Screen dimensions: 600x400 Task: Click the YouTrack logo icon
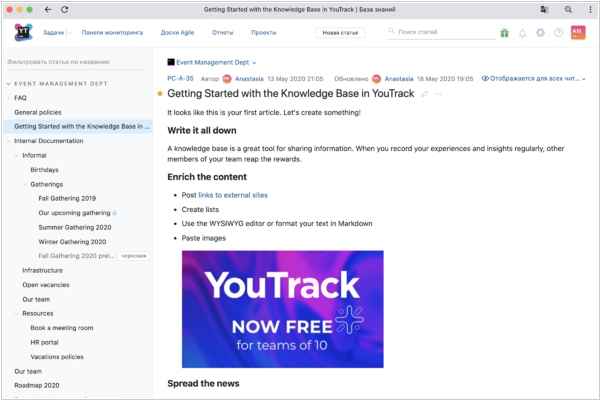click(23, 33)
